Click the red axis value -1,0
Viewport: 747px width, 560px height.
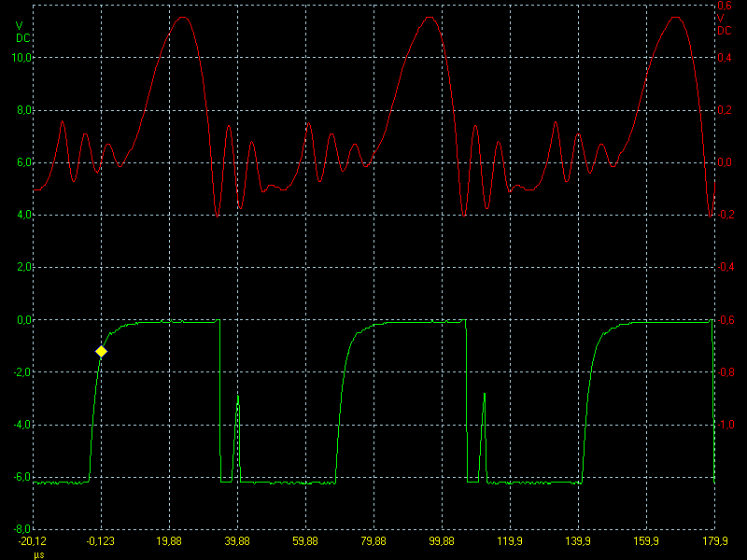726,425
